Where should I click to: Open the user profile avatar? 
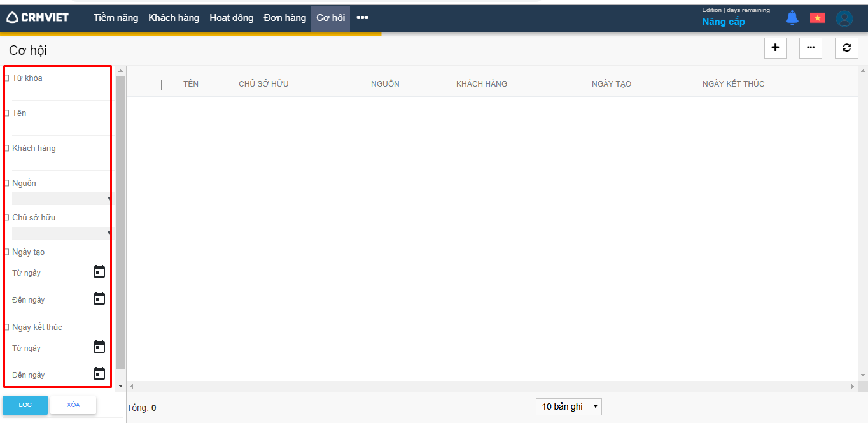(844, 18)
